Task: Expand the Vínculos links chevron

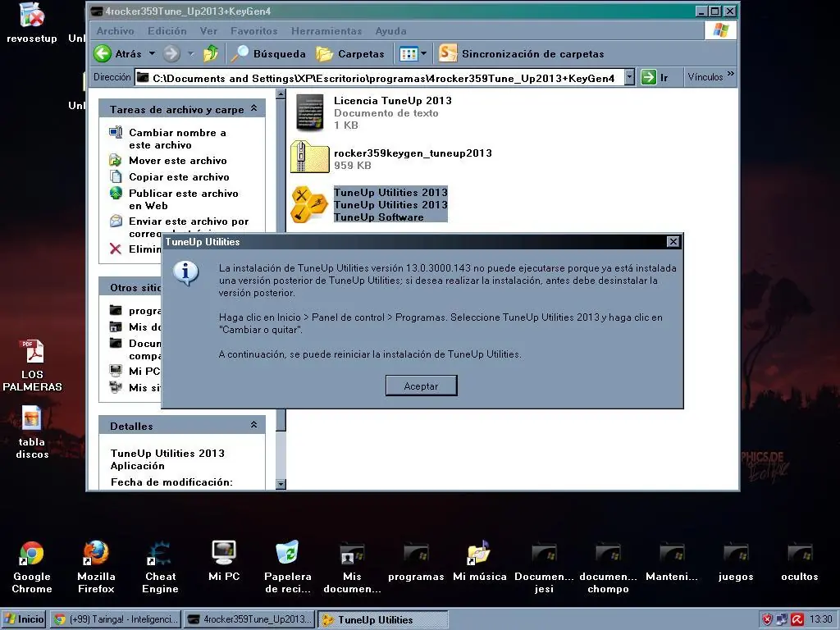Action: coord(731,74)
